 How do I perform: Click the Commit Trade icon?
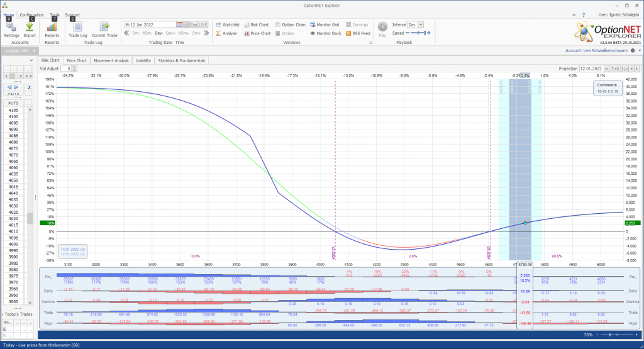tap(104, 27)
